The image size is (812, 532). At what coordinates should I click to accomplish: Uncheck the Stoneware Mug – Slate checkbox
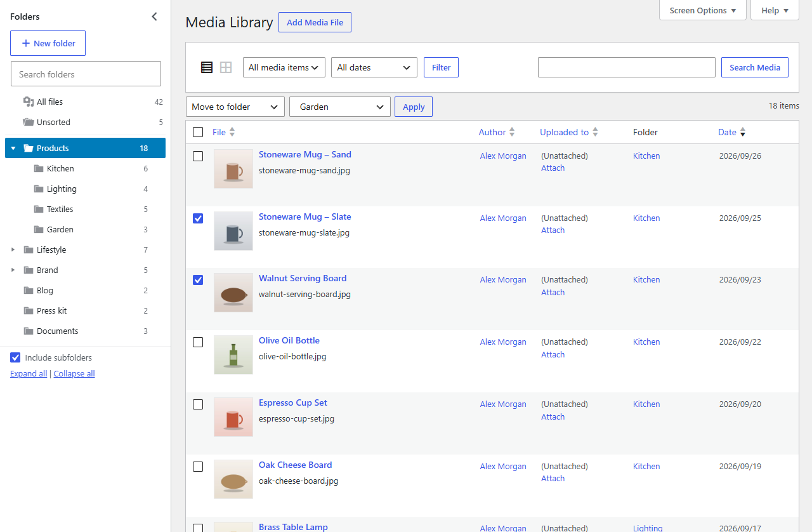tap(198, 218)
